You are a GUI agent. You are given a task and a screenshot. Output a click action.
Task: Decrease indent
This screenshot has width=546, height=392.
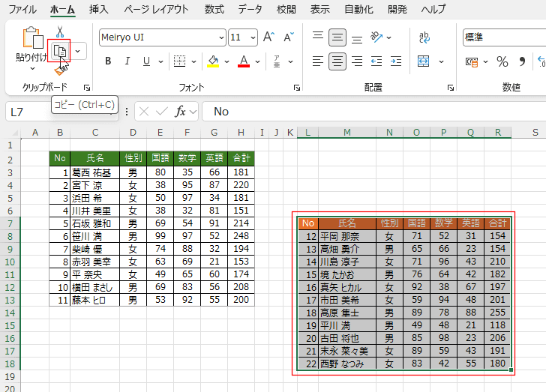pyautogui.click(x=376, y=61)
